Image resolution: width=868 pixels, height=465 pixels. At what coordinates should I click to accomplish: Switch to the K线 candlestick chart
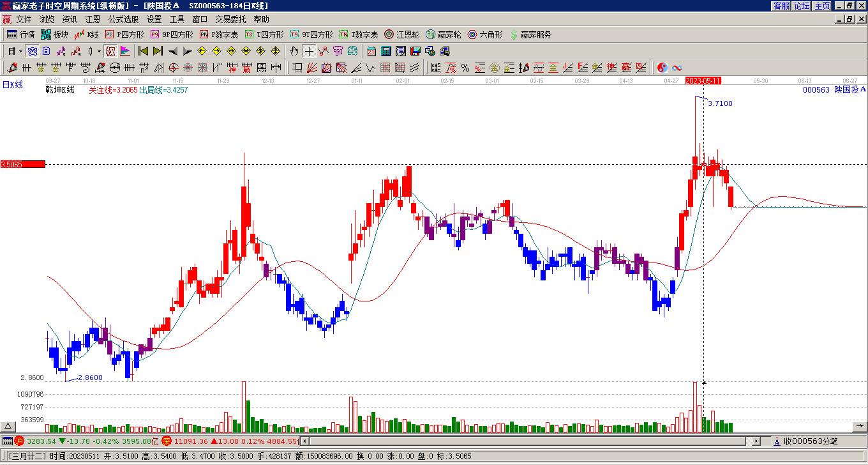[86, 34]
